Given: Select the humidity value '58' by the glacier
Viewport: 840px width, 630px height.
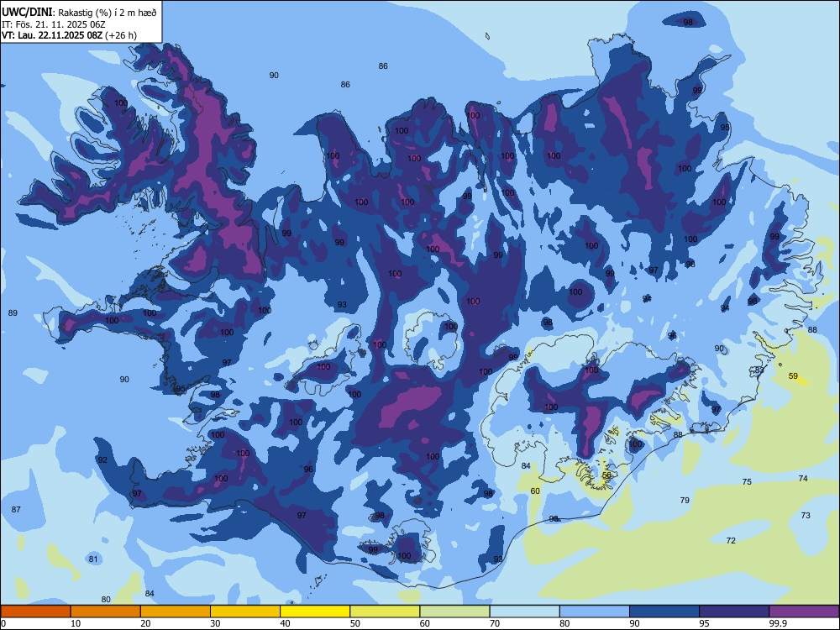Looking at the screenshot, I should tap(606, 475).
